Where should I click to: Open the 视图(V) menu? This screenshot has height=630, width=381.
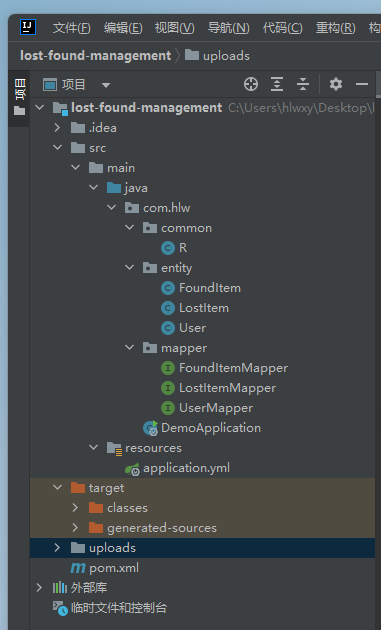tap(174, 28)
